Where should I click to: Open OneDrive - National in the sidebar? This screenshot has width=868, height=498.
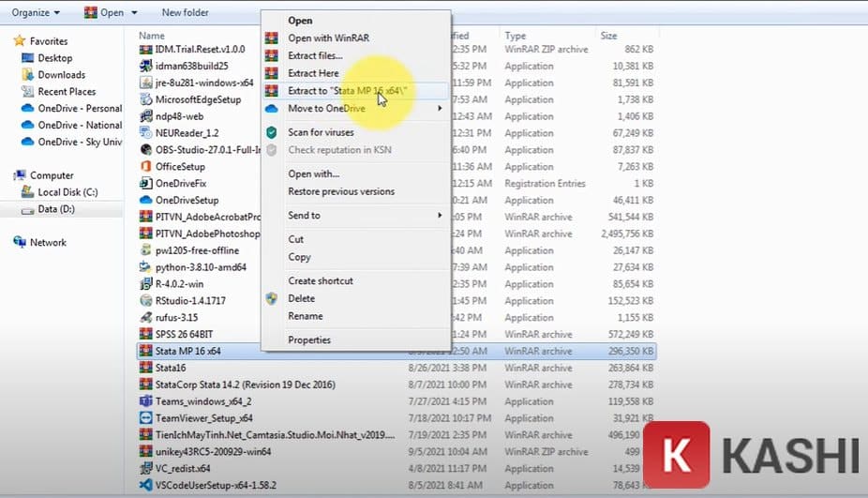pos(80,125)
